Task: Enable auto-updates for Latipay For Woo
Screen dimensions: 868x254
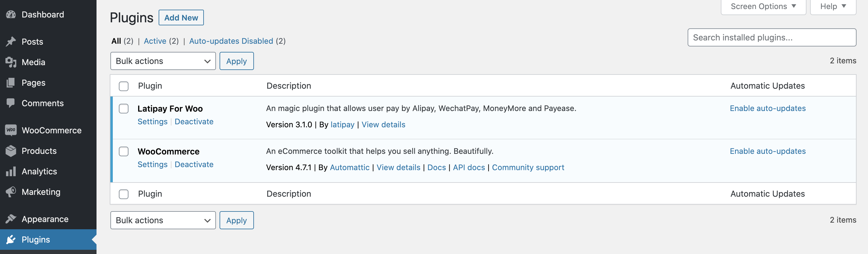Action: click(x=768, y=109)
